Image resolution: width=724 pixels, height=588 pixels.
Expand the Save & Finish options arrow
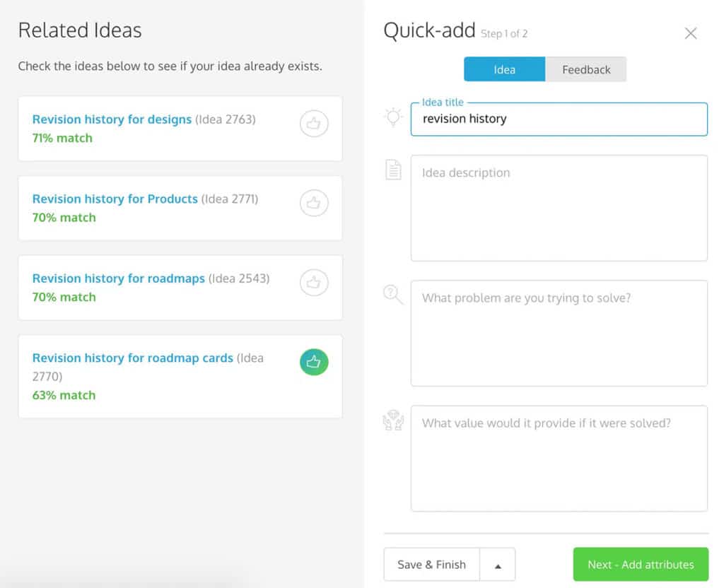(x=497, y=564)
